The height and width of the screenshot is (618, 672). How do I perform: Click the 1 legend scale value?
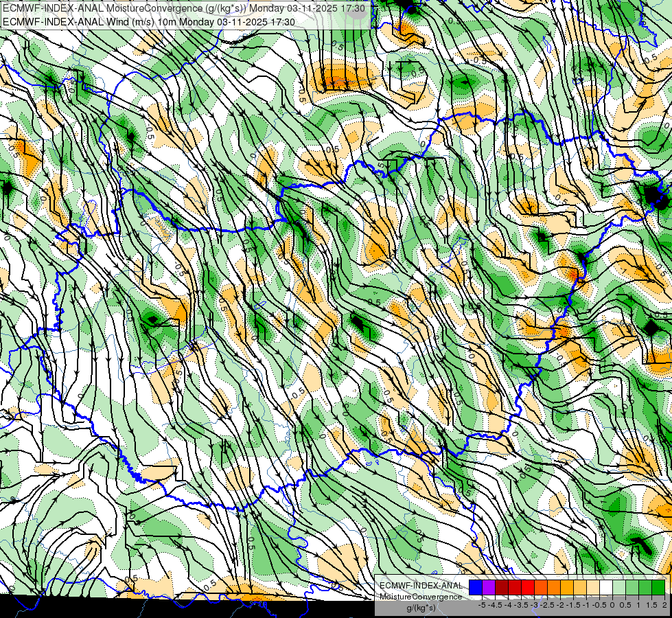[638, 605]
